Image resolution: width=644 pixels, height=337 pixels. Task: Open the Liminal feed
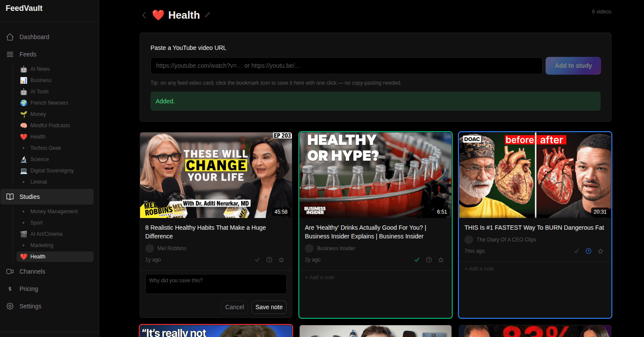55,182
